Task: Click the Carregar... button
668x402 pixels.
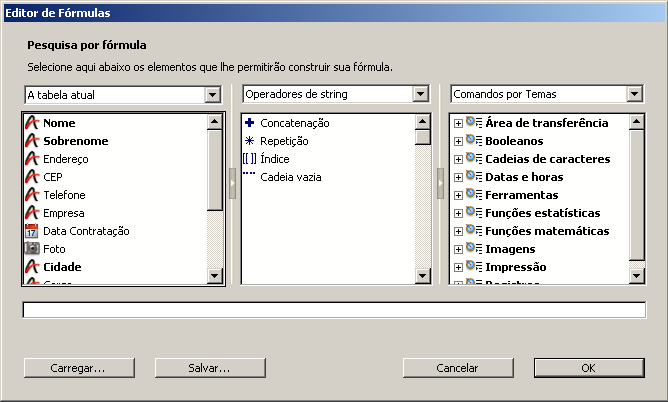Action: (x=78, y=368)
